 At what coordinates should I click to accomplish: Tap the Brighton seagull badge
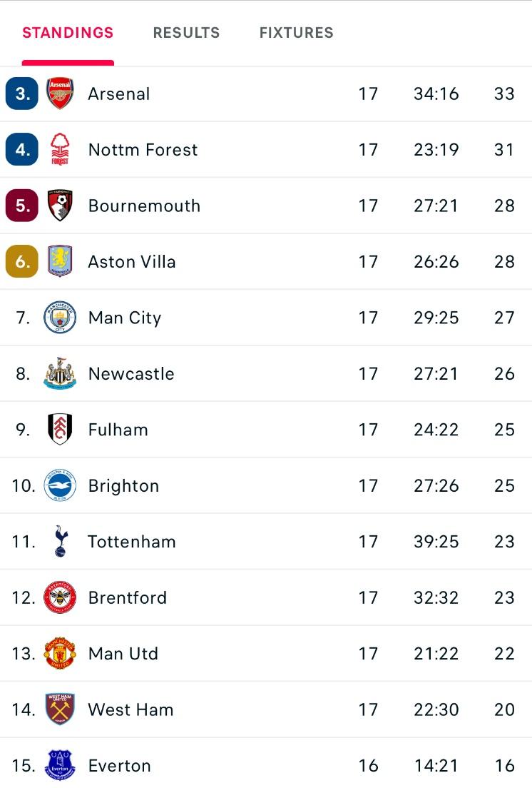point(60,485)
